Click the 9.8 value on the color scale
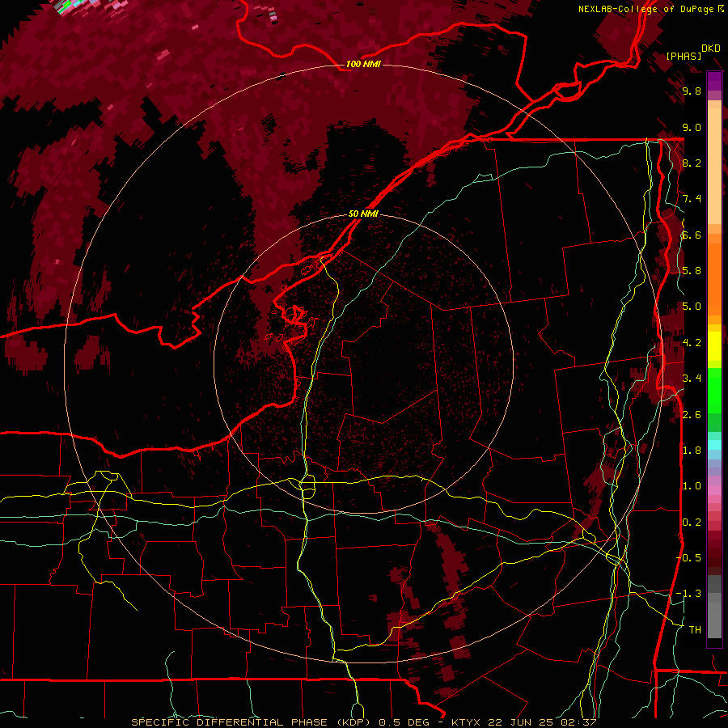This screenshot has width=728, height=728. [692, 91]
